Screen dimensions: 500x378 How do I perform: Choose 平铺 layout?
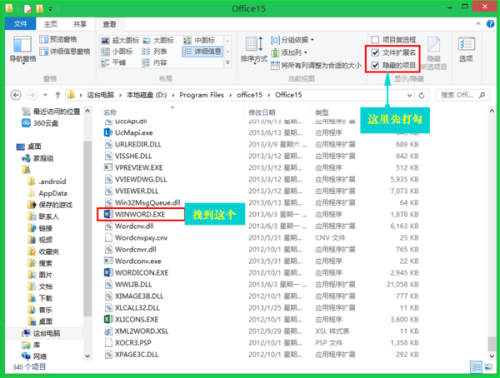click(x=113, y=62)
